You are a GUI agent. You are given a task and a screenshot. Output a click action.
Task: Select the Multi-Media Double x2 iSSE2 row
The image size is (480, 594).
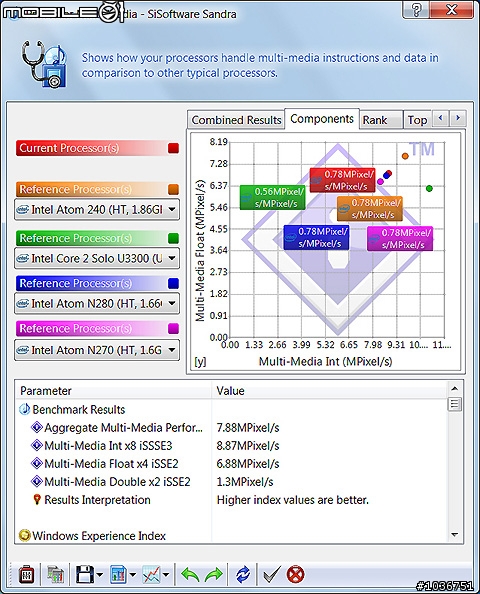pyautogui.click(x=231, y=481)
